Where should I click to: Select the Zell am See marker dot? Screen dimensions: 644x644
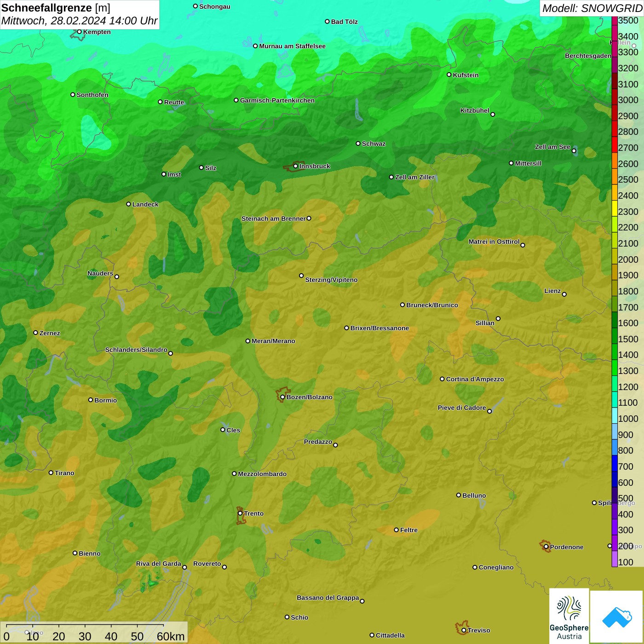(574, 150)
